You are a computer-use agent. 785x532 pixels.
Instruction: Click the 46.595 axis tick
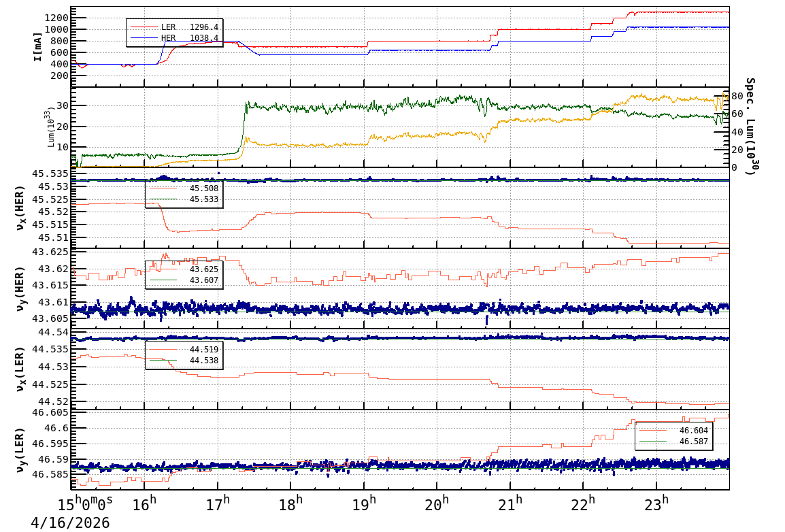point(50,444)
